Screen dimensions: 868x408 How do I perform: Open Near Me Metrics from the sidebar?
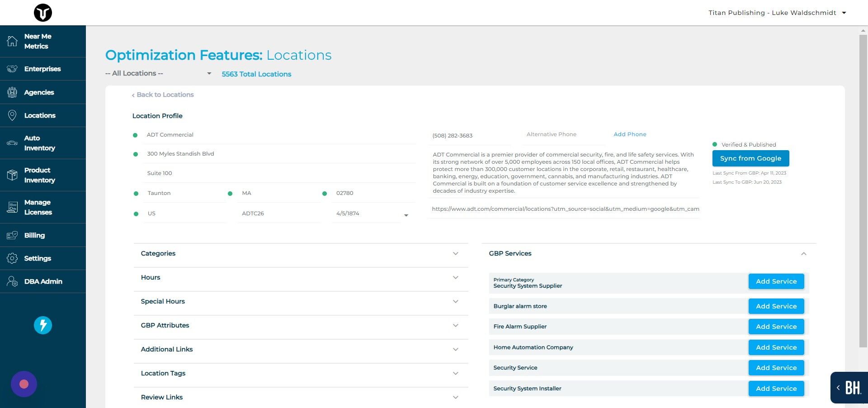pyautogui.click(x=38, y=41)
